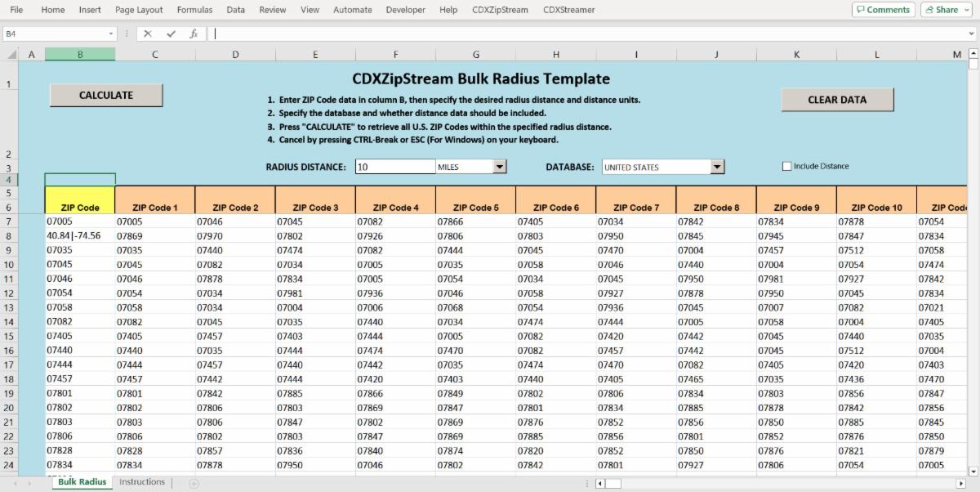
Task: Open the File menu
Action: coord(16,10)
